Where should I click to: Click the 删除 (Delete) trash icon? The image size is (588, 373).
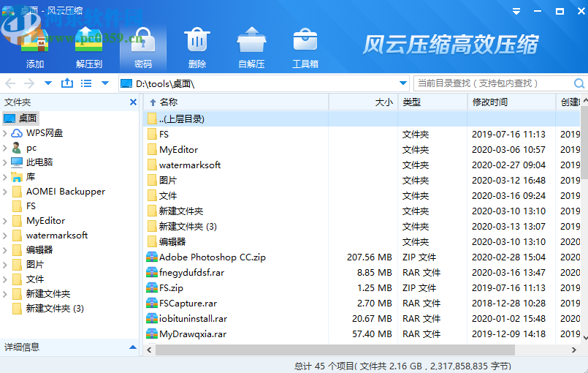click(197, 39)
